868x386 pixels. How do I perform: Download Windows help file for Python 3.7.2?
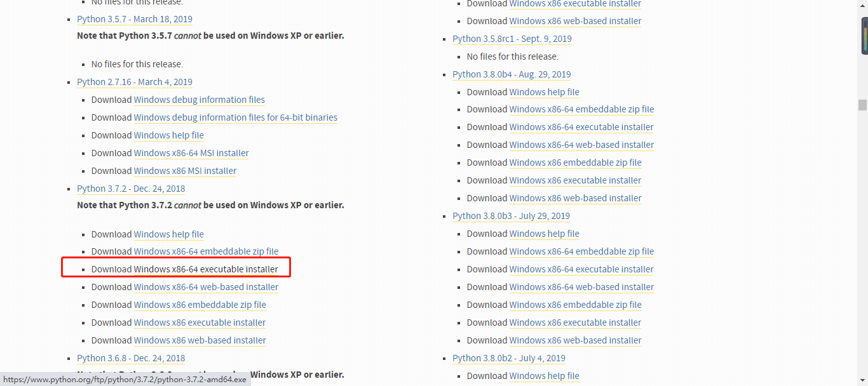point(168,234)
